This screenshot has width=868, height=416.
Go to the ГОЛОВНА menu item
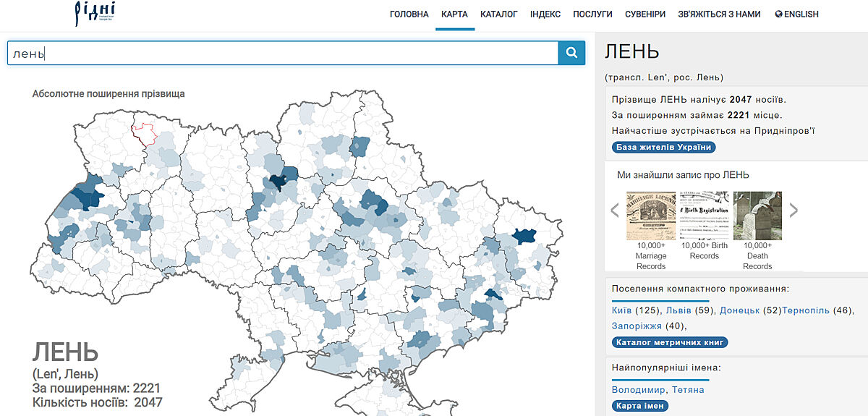[409, 14]
